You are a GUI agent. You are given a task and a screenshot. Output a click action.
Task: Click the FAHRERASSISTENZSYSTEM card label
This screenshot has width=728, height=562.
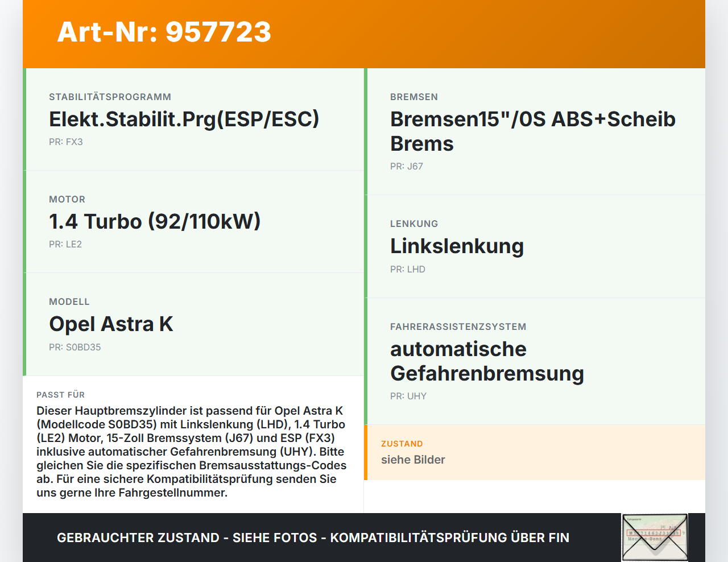(x=458, y=327)
